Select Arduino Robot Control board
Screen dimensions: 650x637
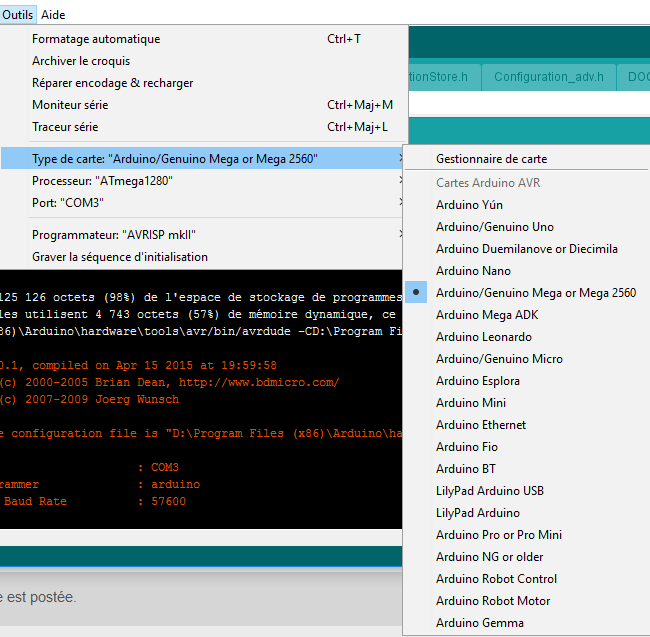point(526,579)
